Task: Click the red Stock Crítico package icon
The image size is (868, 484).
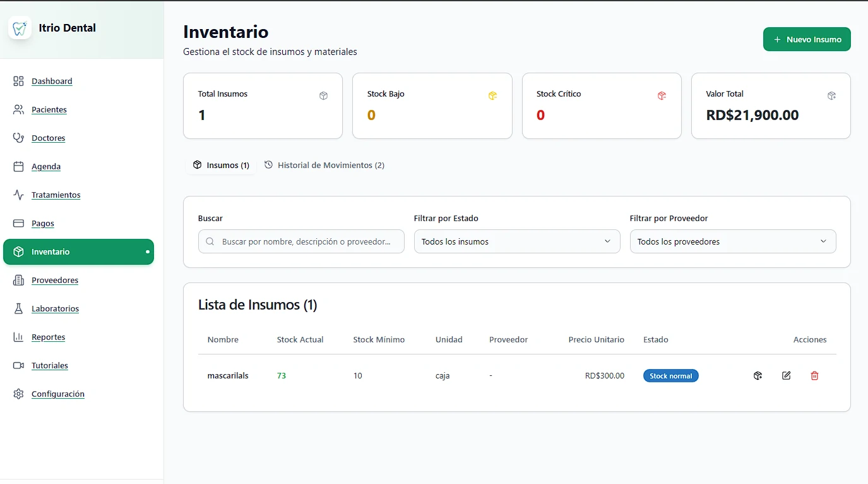Action: tap(662, 95)
